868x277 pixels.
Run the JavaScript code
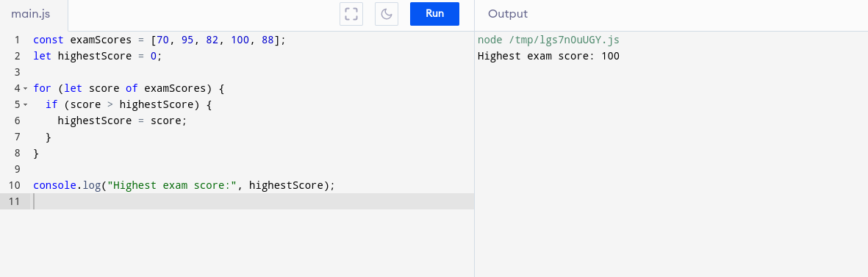(x=434, y=14)
